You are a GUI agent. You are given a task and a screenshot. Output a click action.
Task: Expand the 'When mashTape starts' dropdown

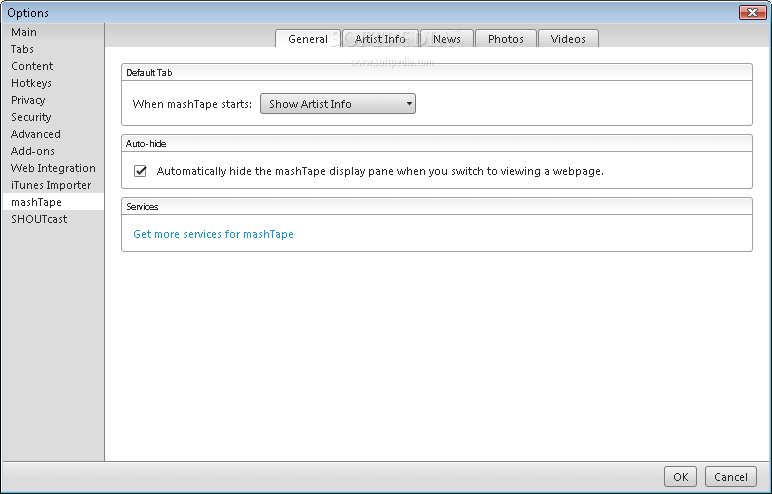click(338, 104)
